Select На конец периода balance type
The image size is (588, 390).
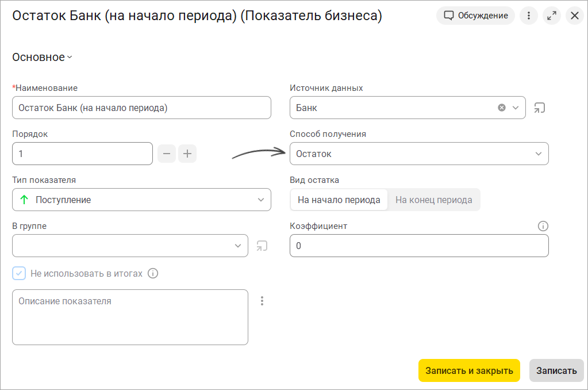(433, 200)
